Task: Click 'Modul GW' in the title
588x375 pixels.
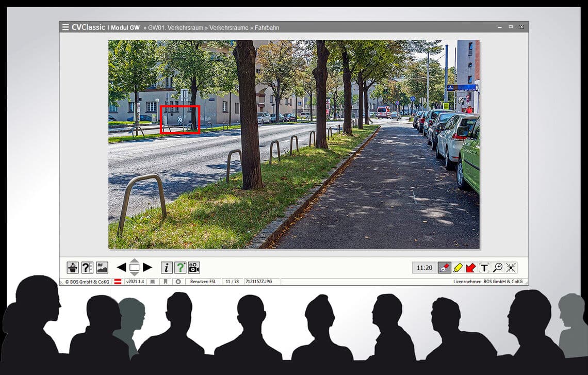Action: click(124, 28)
